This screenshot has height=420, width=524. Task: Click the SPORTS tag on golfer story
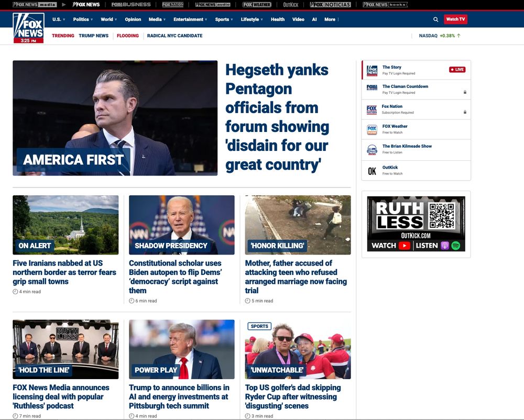pos(260,326)
